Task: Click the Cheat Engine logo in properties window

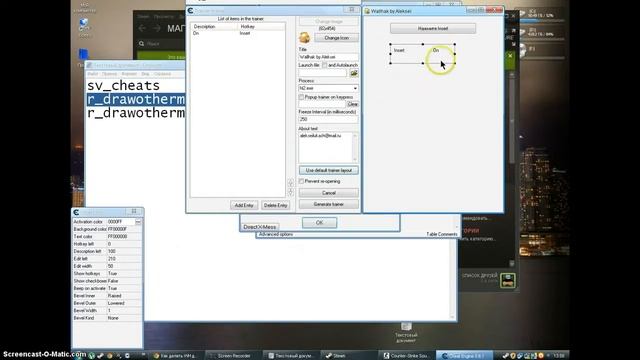Action: click(76, 212)
